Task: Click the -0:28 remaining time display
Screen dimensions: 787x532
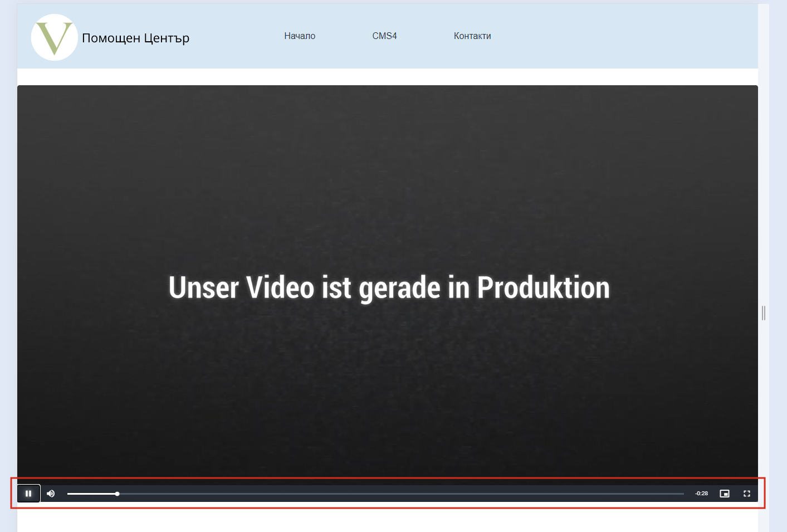Action: click(x=701, y=494)
